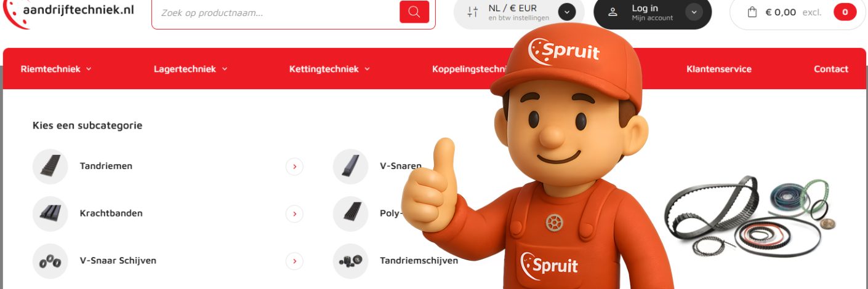Viewport: 868px width, 289px height.
Task: Click the V-Snaar Schijven pulley icon
Action: click(50, 261)
